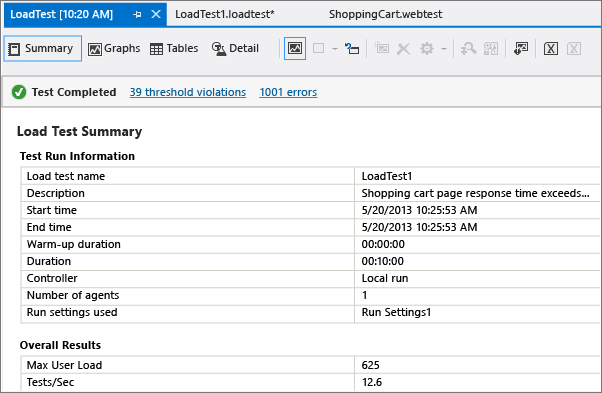Viewport: 602px width, 393px height.
Task: Open the gear options dropdown arrow
Action: point(444,49)
